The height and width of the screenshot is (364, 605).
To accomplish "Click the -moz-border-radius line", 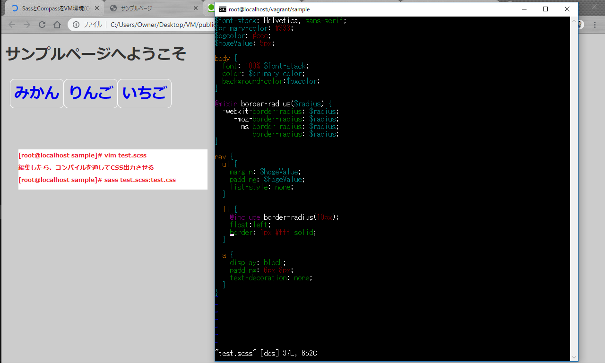I will pyautogui.click(x=286, y=119).
